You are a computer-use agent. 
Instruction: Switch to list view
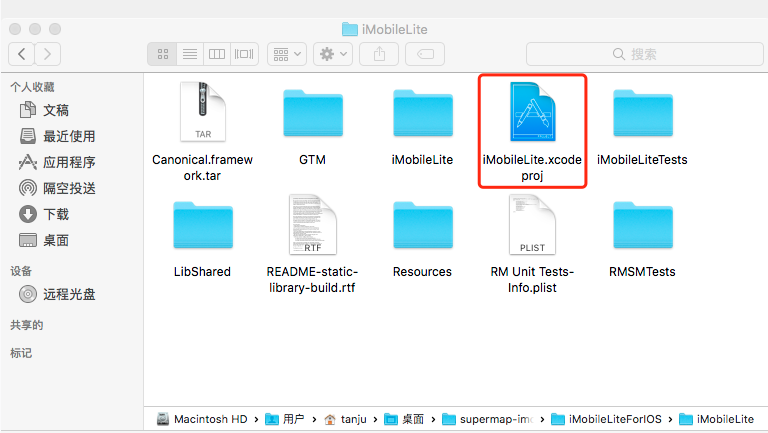(190, 54)
